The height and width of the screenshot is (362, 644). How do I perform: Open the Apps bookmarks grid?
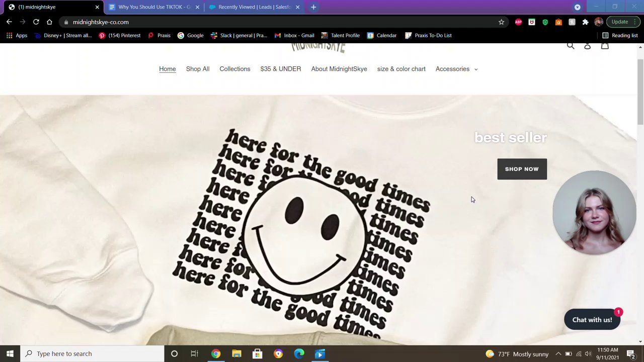click(17, 35)
